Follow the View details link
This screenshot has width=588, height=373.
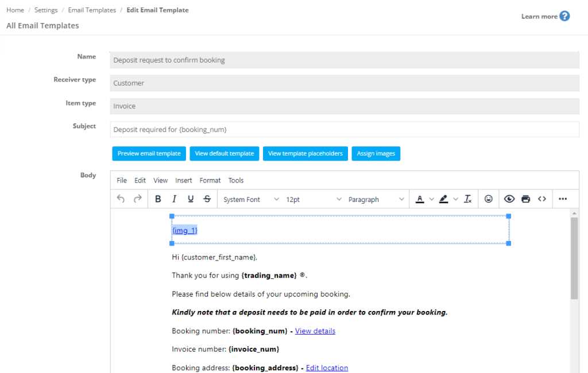tap(315, 331)
